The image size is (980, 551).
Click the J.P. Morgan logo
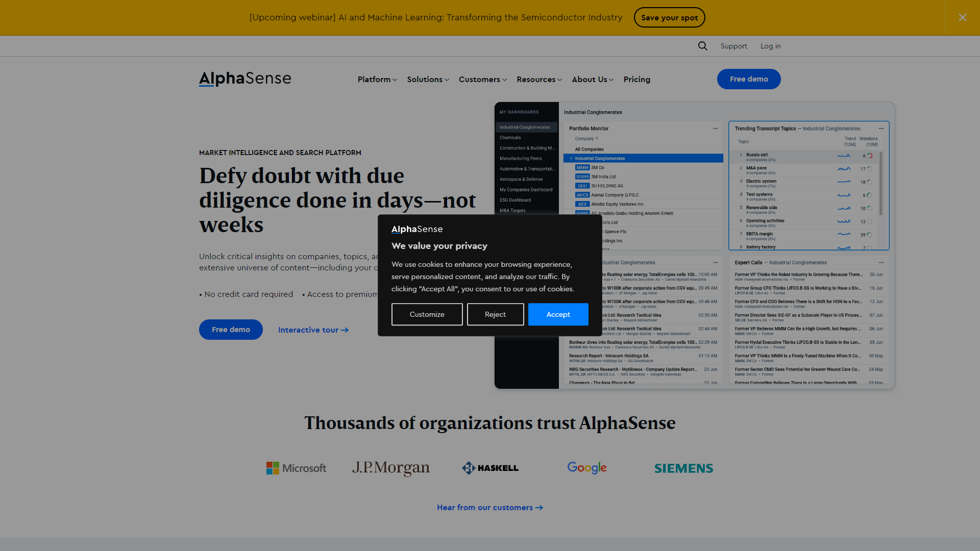[391, 468]
